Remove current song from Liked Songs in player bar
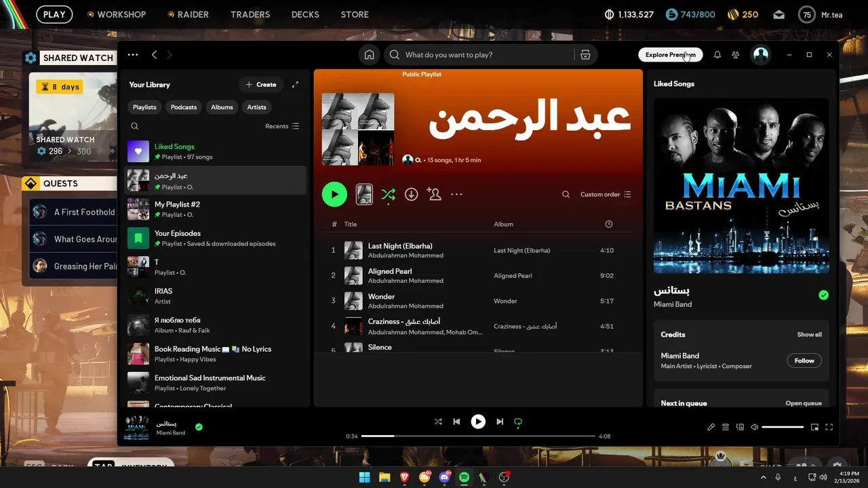868x488 pixels. click(x=199, y=427)
